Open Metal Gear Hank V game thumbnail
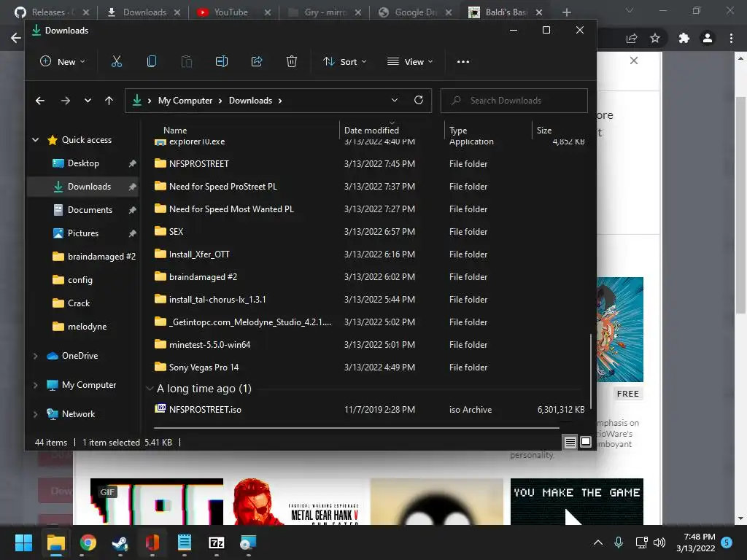747x560 pixels. (x=296, y=502)
